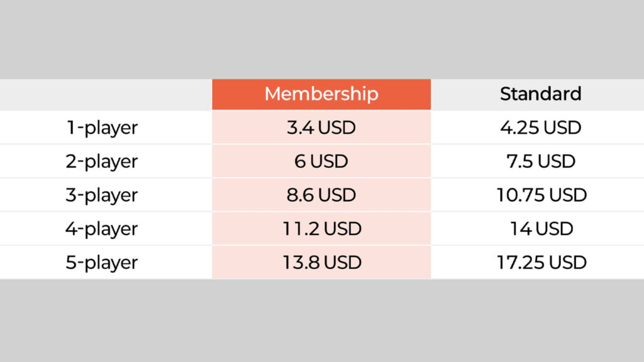Select the 5-player row label
Image resolution: width=644 pixels, height=362 pixels.
[101, 262]
